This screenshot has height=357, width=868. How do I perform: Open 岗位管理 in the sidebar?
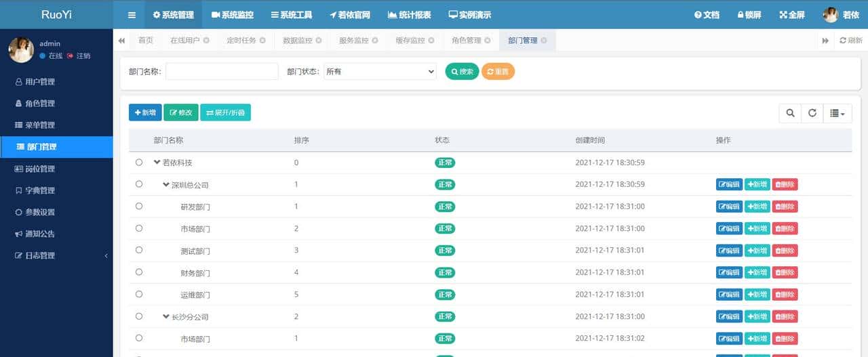pyautogui.click(x=56, y=169)
